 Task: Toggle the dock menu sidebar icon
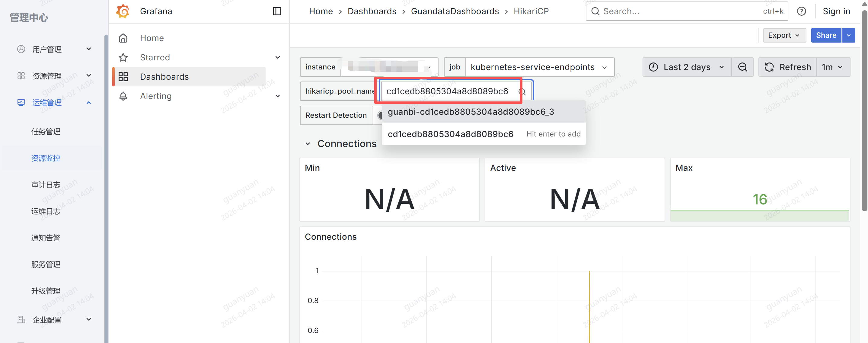tap(277, 11)
